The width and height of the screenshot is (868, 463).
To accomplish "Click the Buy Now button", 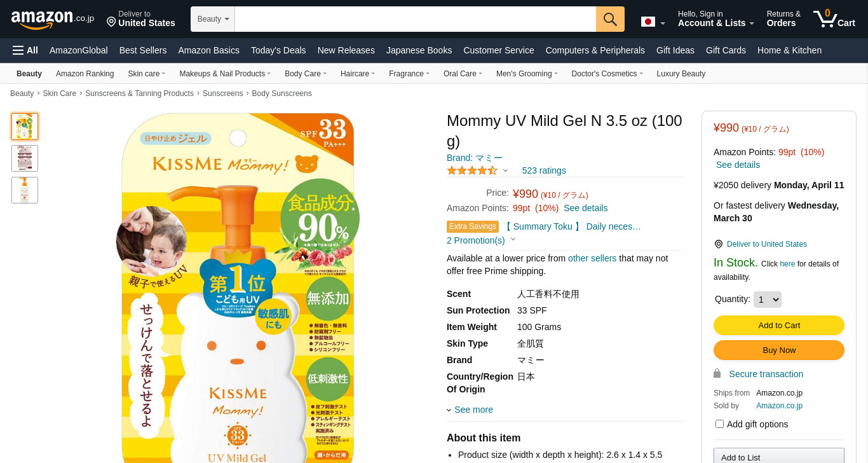I will click(779, 350).
